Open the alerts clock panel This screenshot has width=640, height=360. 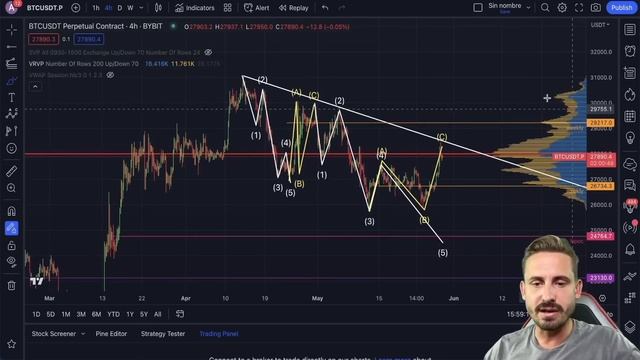(x=630, y=51)
